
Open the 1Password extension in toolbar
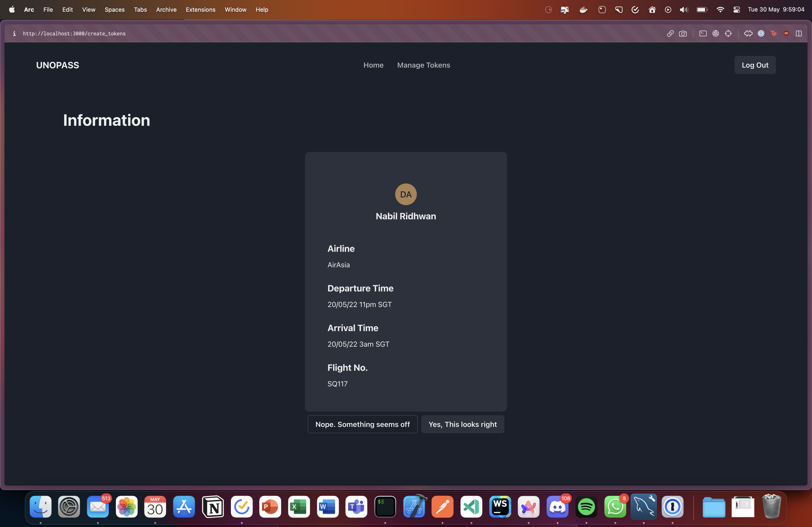[x=761, y=33]
